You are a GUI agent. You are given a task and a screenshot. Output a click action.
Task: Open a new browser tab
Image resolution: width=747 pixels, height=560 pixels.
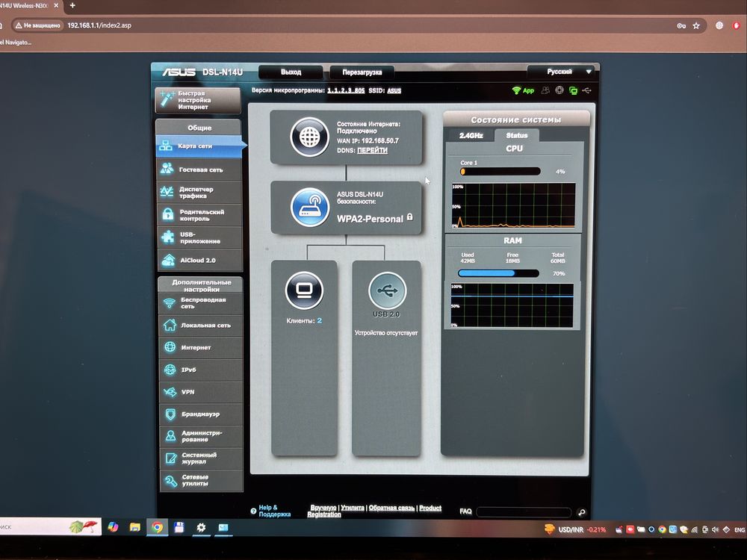point(72,5)
